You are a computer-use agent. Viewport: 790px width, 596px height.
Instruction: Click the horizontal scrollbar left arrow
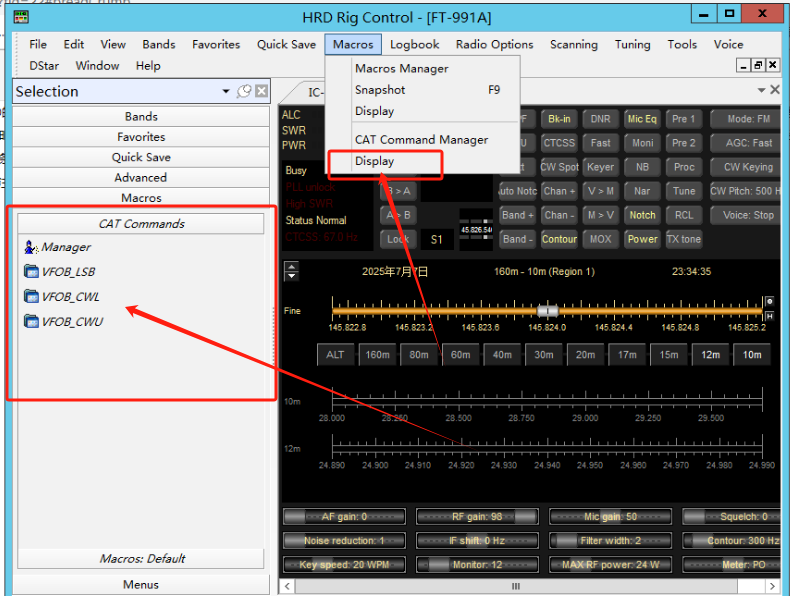click(x=287, y=586)
